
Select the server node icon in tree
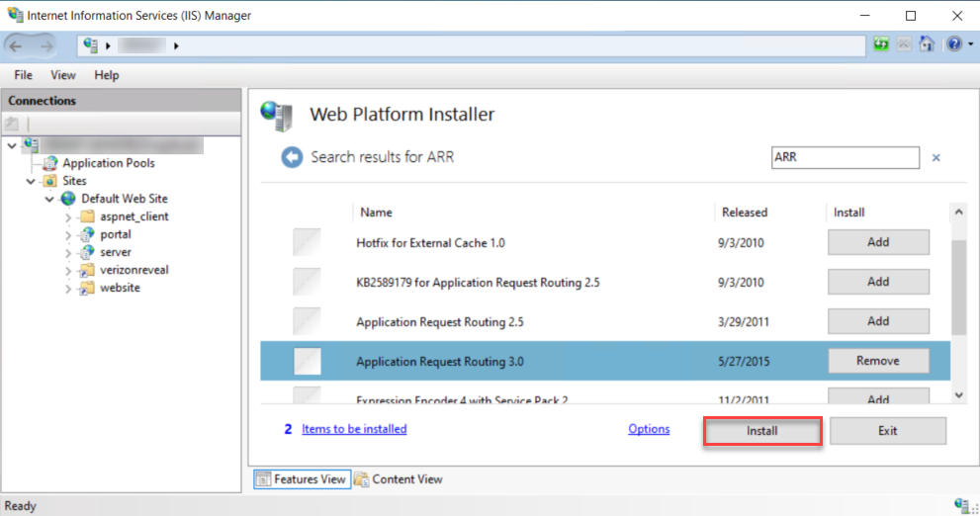tap(31, 145)
